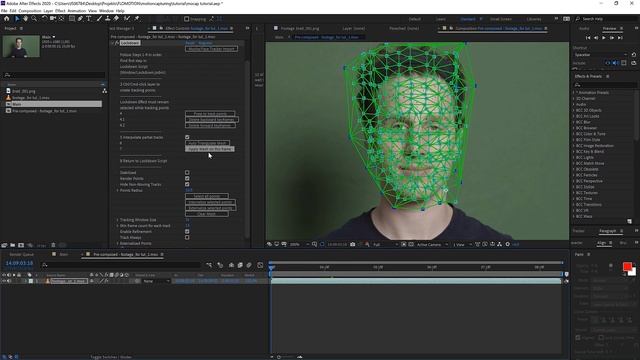This screenshot has height=360, width=640.
Task: Click the Graph Editor button in the timeline
Action: (260, 265)
